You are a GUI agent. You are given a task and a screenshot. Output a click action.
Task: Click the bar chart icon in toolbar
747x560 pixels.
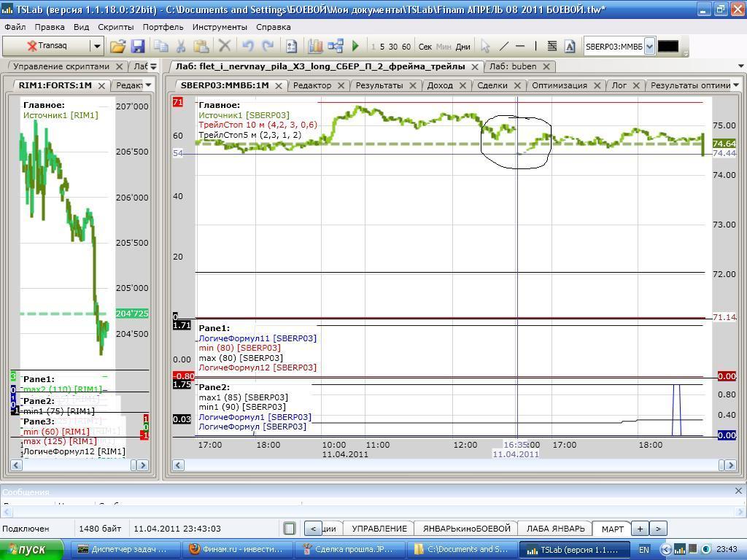(315, 46)
